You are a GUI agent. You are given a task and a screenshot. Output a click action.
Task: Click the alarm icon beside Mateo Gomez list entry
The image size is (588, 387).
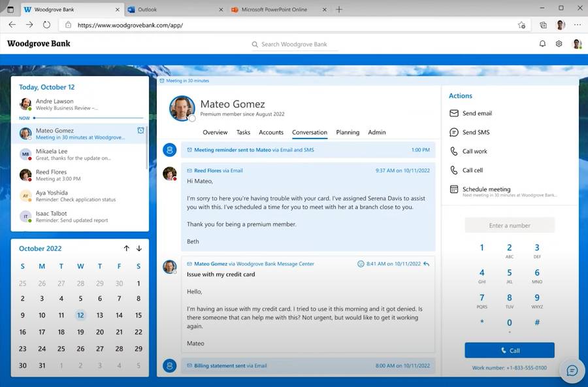point(140,130)
